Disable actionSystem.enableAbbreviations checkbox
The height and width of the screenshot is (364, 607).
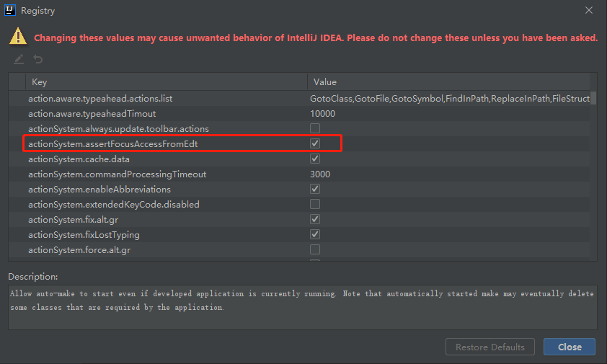(315, 189)
